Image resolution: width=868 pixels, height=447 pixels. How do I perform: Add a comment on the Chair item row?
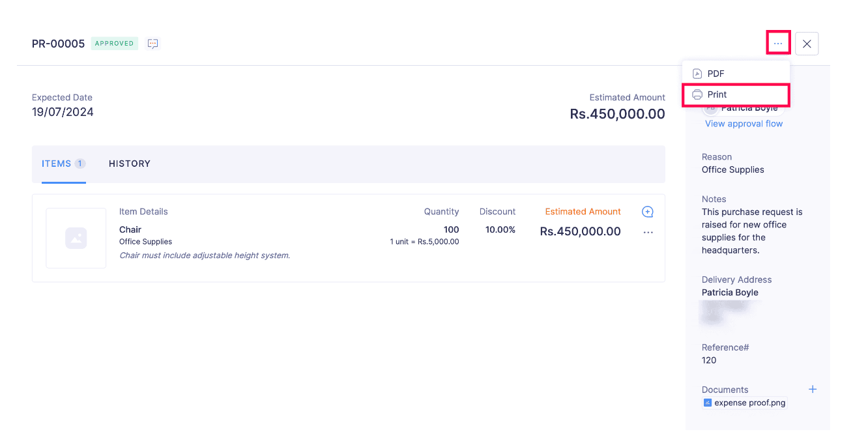(648, 212)
